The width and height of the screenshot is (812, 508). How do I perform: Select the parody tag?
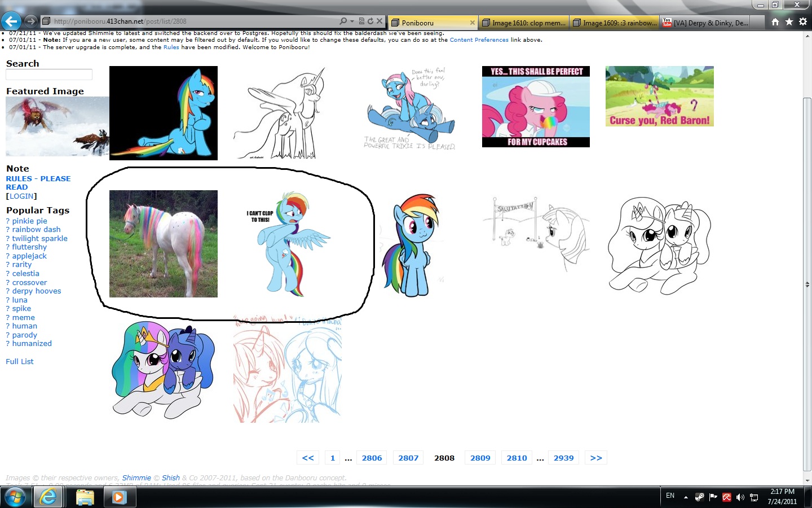point(24,335)
